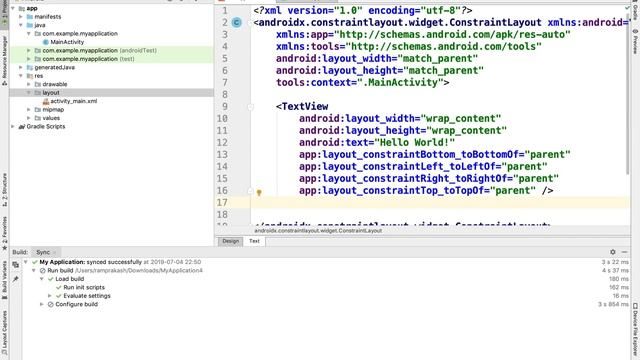Collapse the Load build node

[42, 279]
